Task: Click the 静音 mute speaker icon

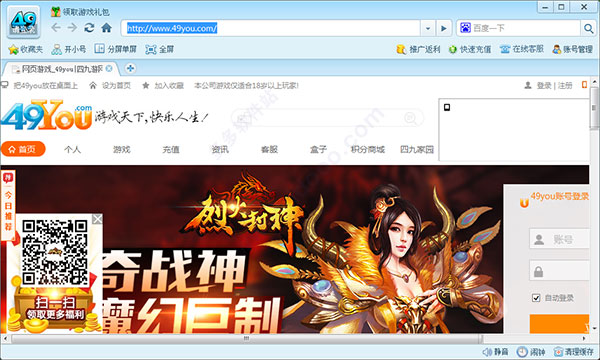Action: pyautogui.click(x=487, y=352)
